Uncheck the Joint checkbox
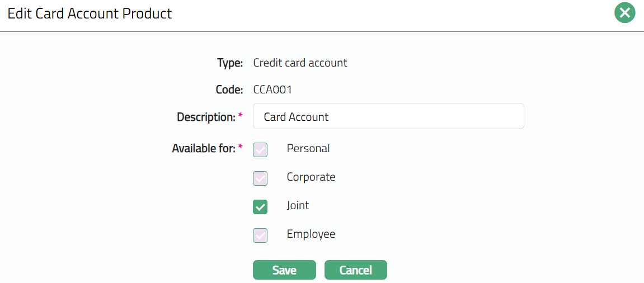 point(260,206)
